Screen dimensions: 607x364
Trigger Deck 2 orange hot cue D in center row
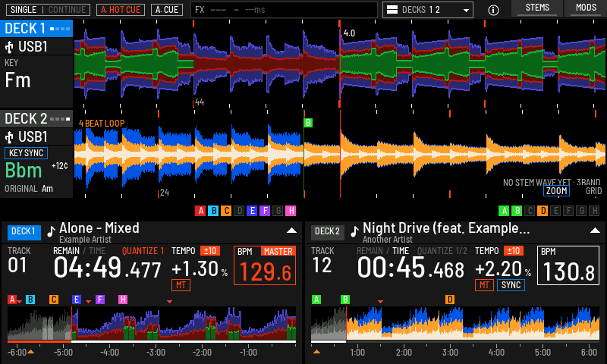[543, 211]
